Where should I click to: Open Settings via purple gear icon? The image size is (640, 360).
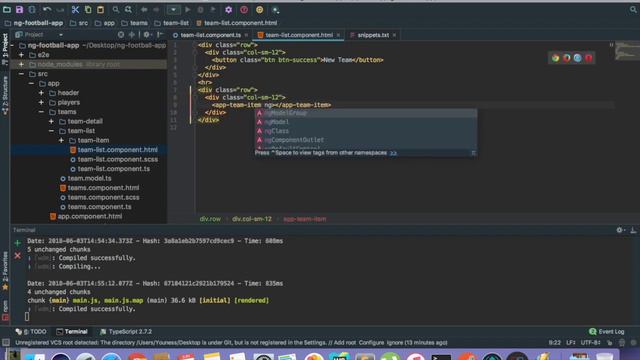(x=229, y=9)
